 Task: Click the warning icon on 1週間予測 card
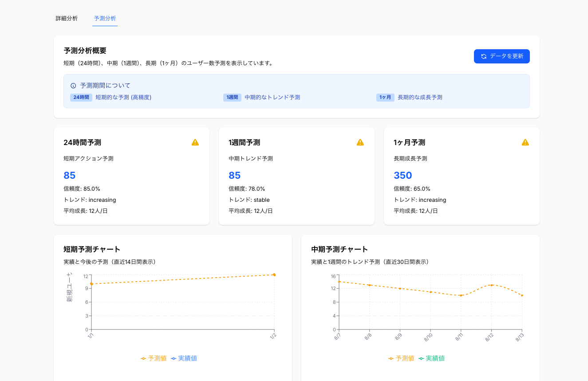click(360, 142)
